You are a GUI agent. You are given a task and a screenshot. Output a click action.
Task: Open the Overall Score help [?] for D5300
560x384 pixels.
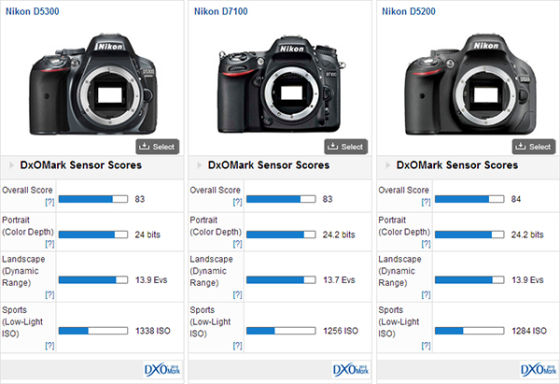[x=50, y=202]
